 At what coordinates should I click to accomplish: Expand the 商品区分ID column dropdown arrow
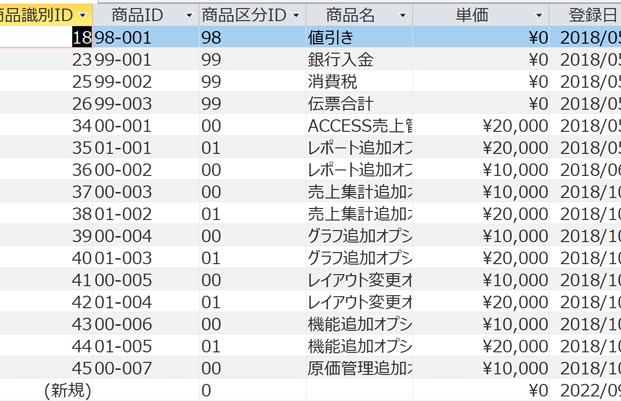click(294, 16)
